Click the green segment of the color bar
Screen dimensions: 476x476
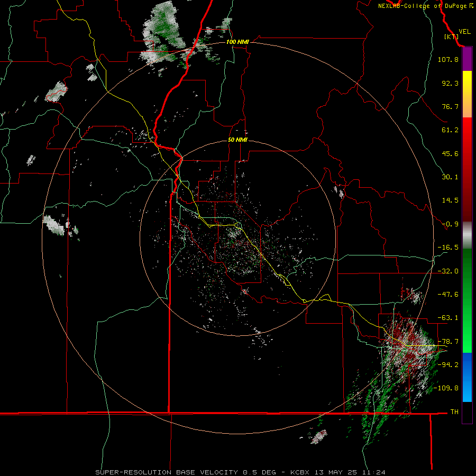[x=467, y=300]
